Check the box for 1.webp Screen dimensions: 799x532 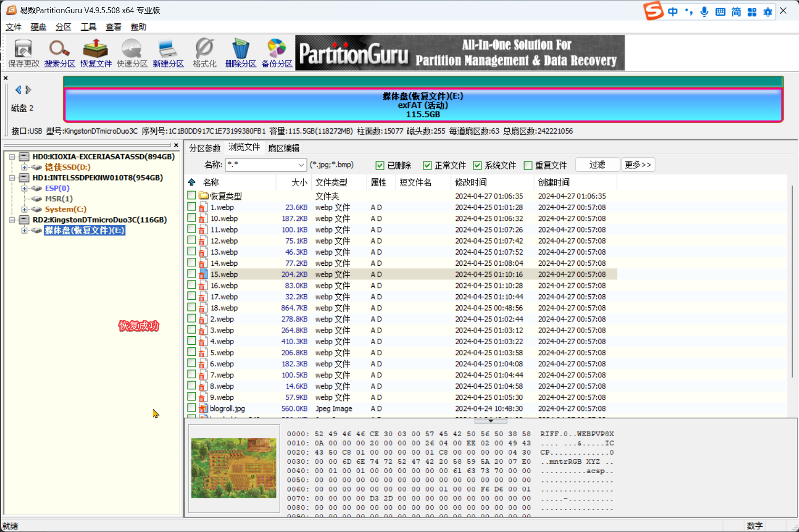(192, 207)
